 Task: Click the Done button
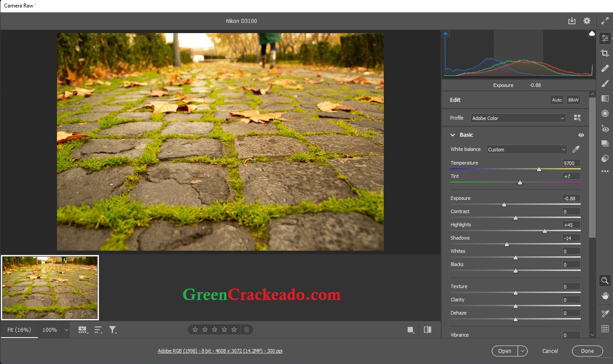coord(587,351)
